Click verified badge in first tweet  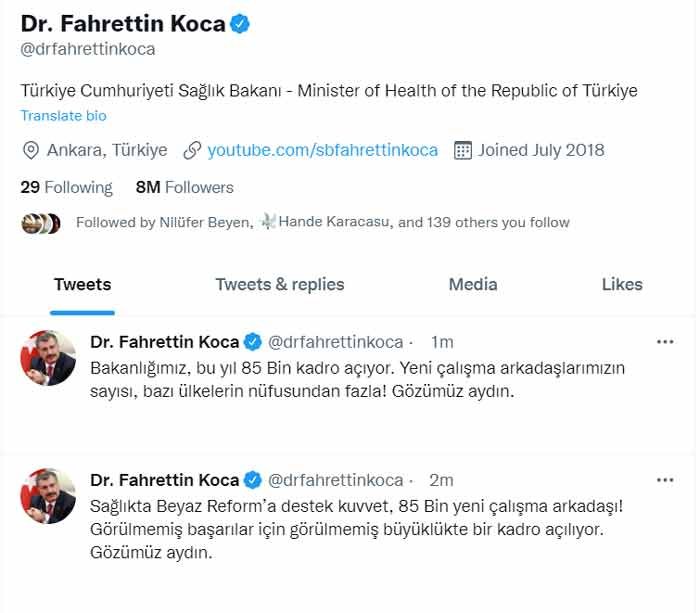point(254,342)
